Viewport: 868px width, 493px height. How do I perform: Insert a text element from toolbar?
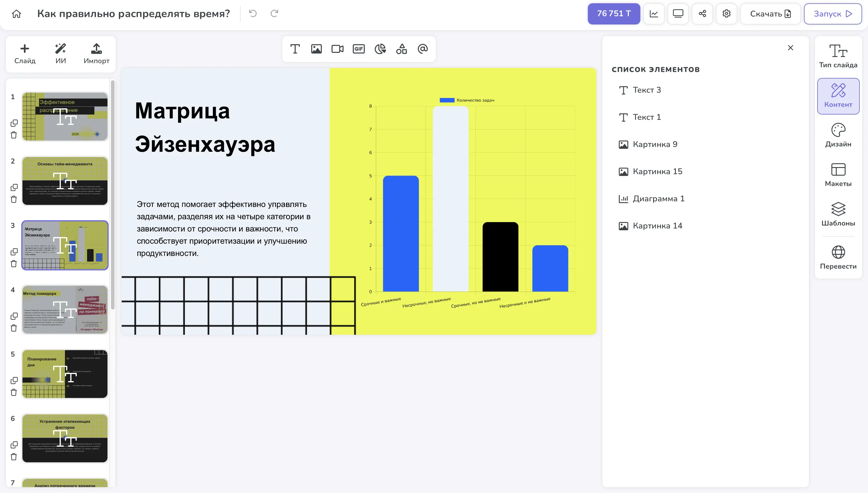coord(295,49)
